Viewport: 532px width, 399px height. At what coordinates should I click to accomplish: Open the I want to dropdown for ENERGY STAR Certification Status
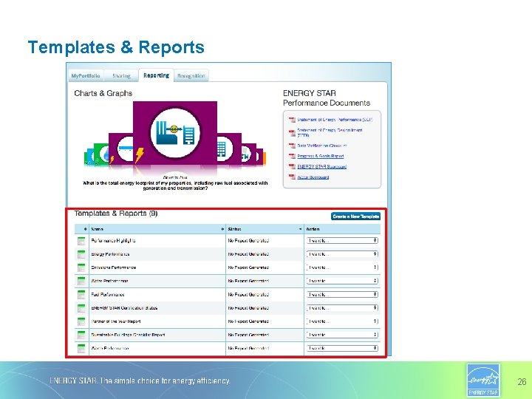click(342, 307)
